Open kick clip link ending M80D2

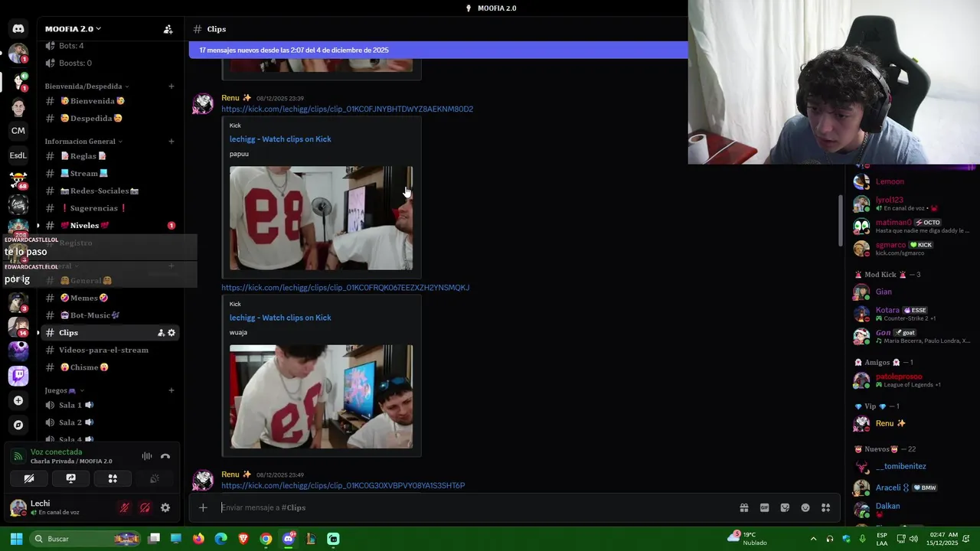tap(347, 109)
